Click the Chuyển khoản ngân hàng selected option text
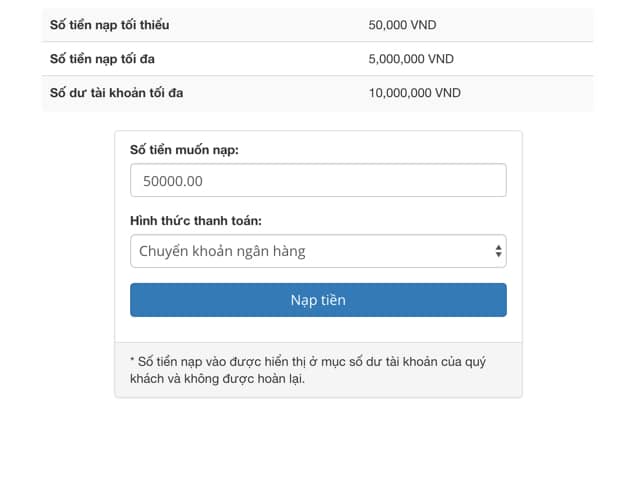Viewport: 640px width, 480px height. pyautogui.click(x=222, y=251)
